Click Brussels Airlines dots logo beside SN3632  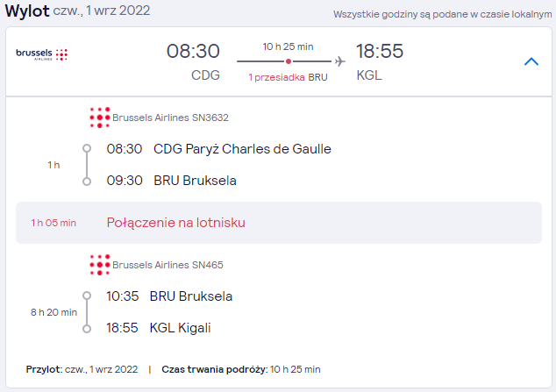pos(100,118)
